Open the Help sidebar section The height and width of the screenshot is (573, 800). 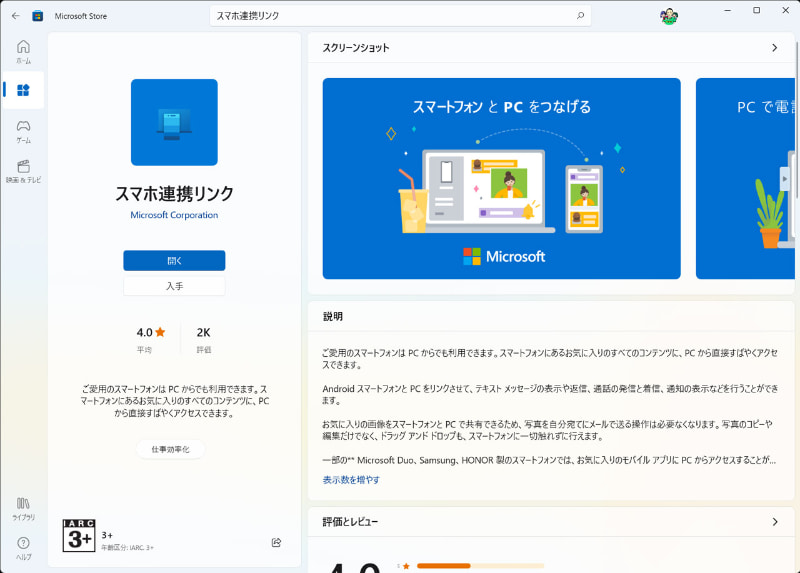[x=23, y=549]
